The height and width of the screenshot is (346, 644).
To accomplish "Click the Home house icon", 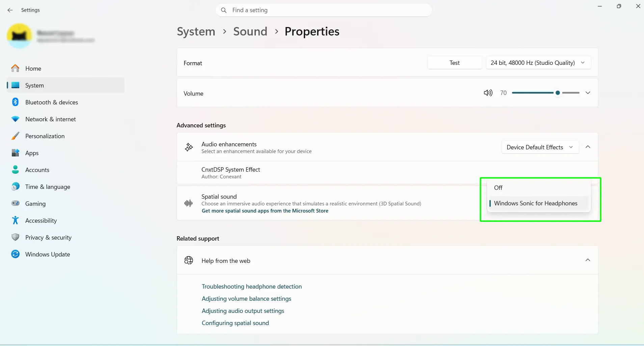I will pyautogui.click(x=15, y=68).
